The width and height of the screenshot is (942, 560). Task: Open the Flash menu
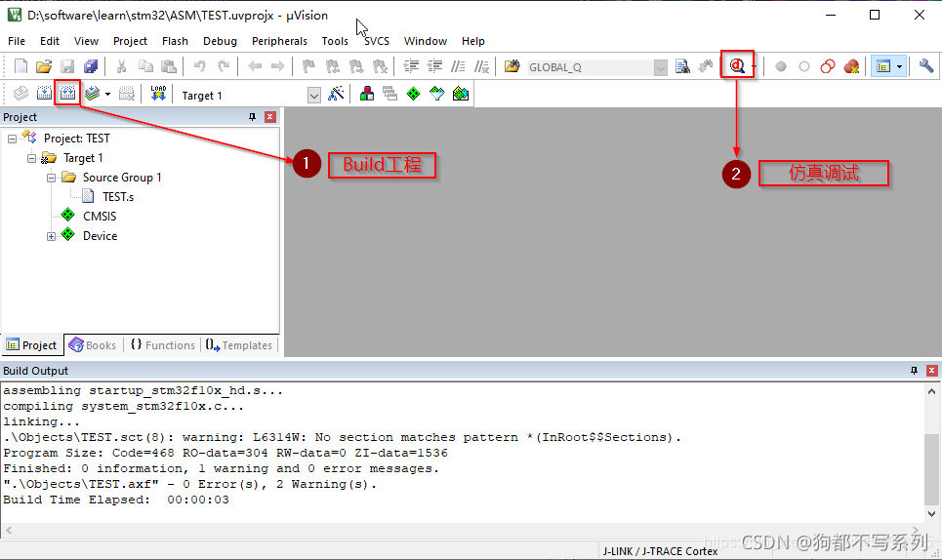175,41
